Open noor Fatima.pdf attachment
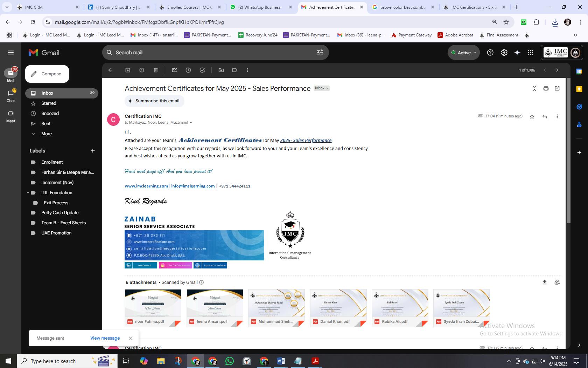 click(153, 308)
